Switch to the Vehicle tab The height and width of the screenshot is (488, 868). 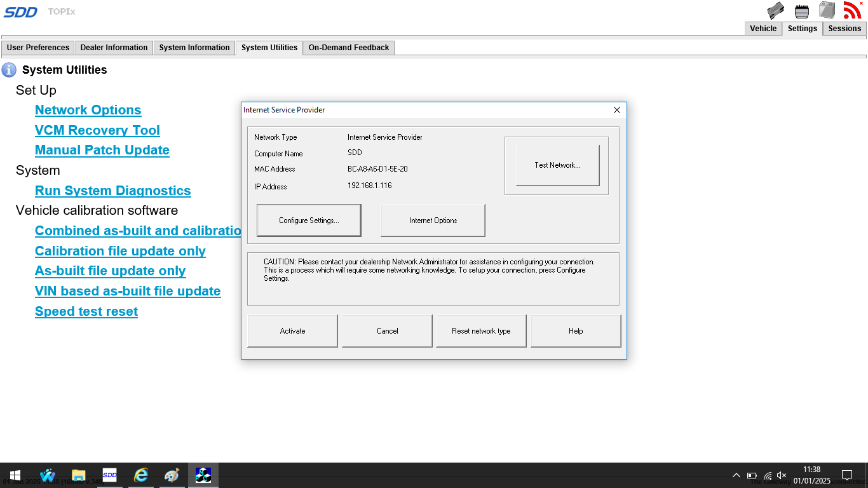click(763, 29)
